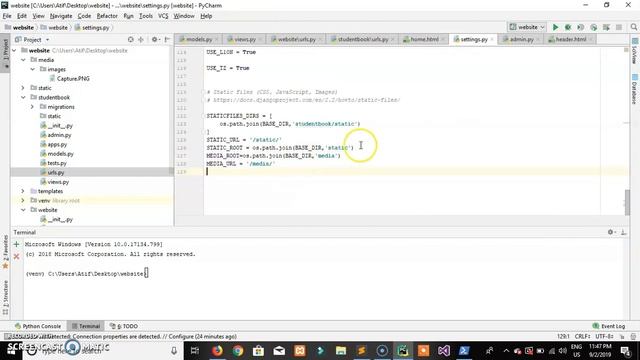640x360 pixels.
Task: Open Windows notification center
Action: [x=626, y=351]
